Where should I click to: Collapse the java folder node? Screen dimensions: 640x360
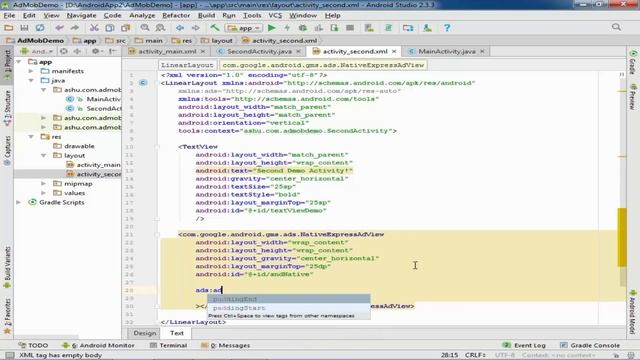(x=31, y=80)
